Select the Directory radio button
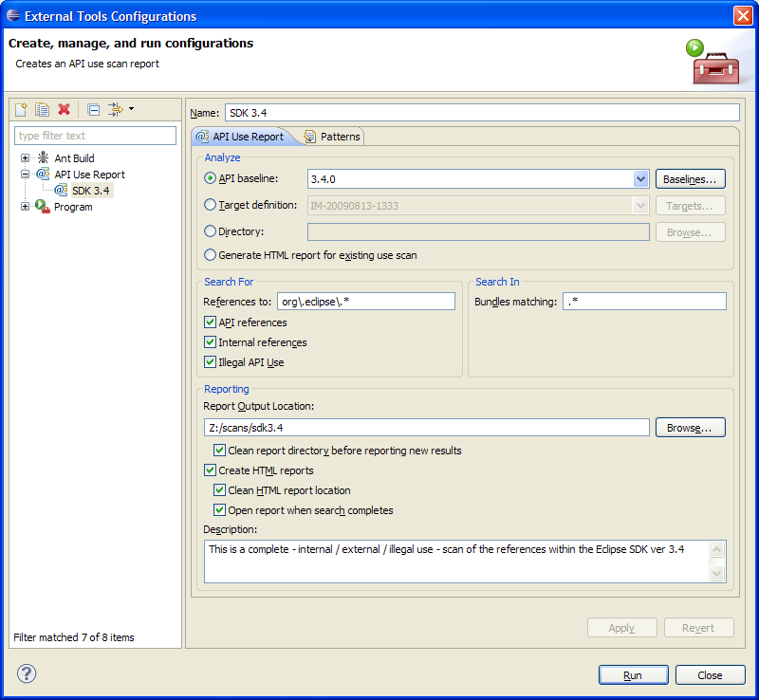759x700 pixels. 210,231
